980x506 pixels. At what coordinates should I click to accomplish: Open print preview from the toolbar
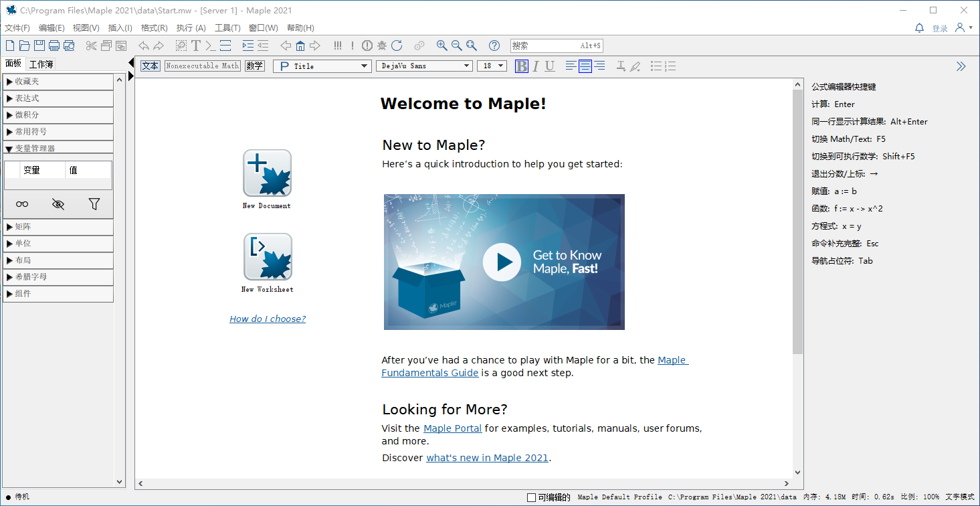tap(69, 46)
